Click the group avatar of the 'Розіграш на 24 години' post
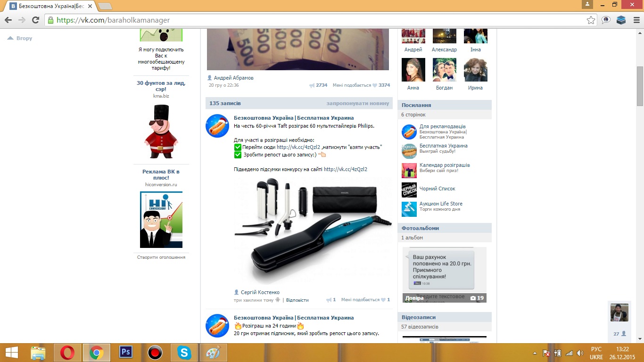The height and width of the screenshot is (362, 644). pyautogui.click(x=217, y=326)
